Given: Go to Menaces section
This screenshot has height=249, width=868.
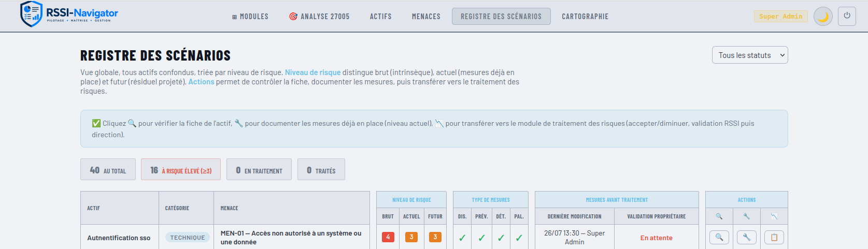Looking at the screenshot, I should point(426,17).
